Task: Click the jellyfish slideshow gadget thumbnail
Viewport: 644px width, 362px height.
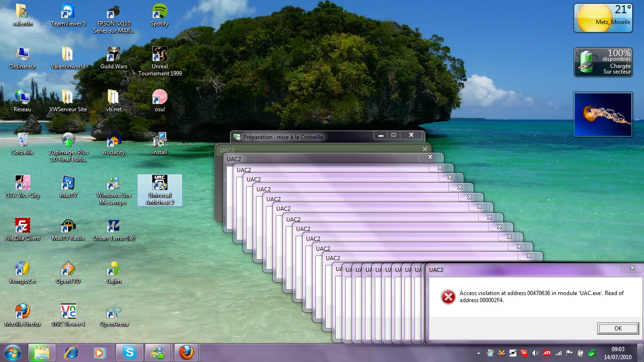Action: pos(603,115)
